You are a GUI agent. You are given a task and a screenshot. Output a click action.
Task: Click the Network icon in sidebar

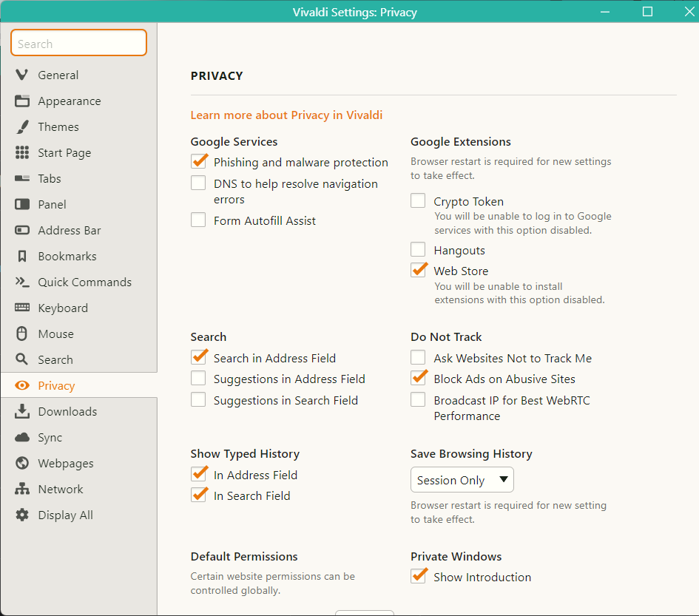click(22, 490)
